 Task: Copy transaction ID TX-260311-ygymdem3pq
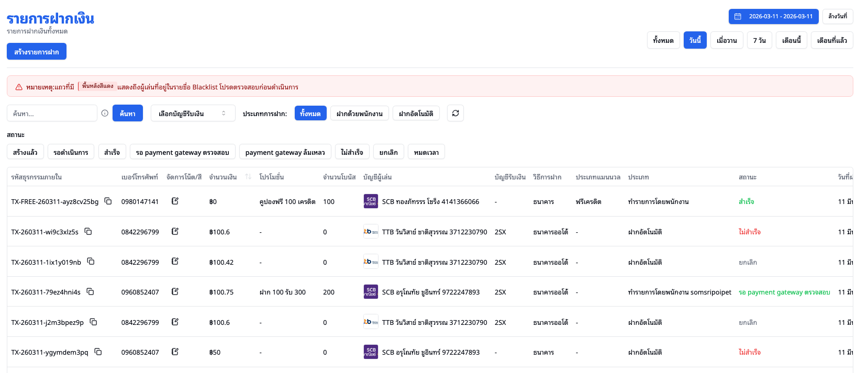98,352
